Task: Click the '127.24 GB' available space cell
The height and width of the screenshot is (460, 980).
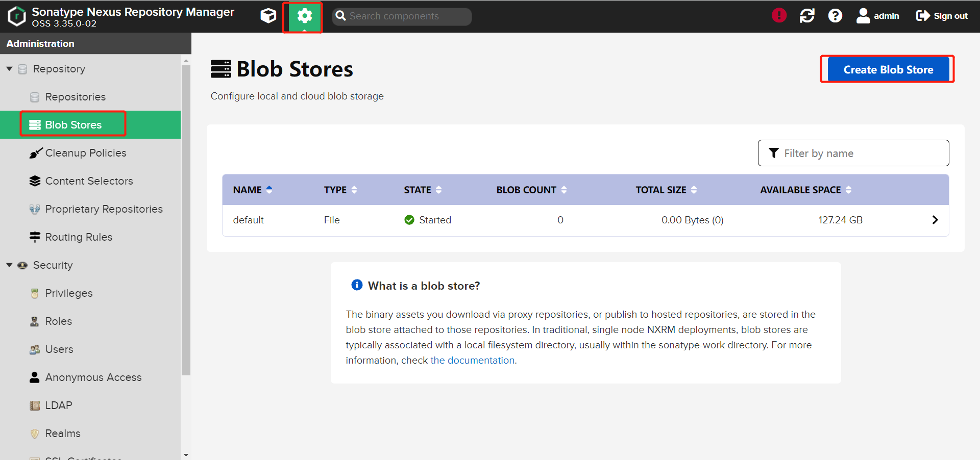Action: pos(841,220)
